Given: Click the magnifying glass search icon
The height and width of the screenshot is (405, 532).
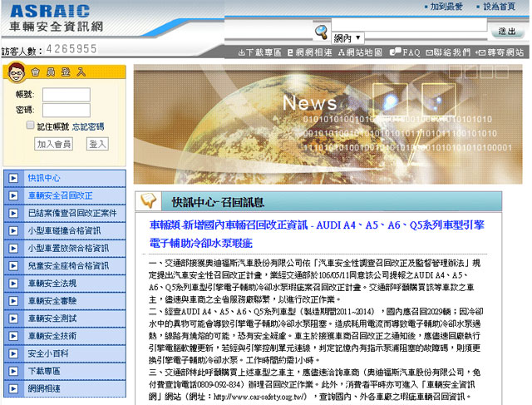Looking at the screenshot, I should click(322, 32).
